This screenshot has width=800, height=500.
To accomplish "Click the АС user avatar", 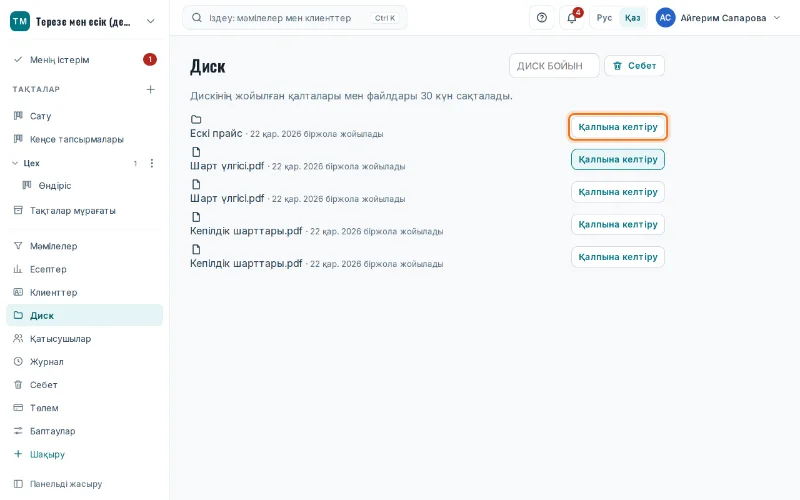I will [x=665, y=18].
